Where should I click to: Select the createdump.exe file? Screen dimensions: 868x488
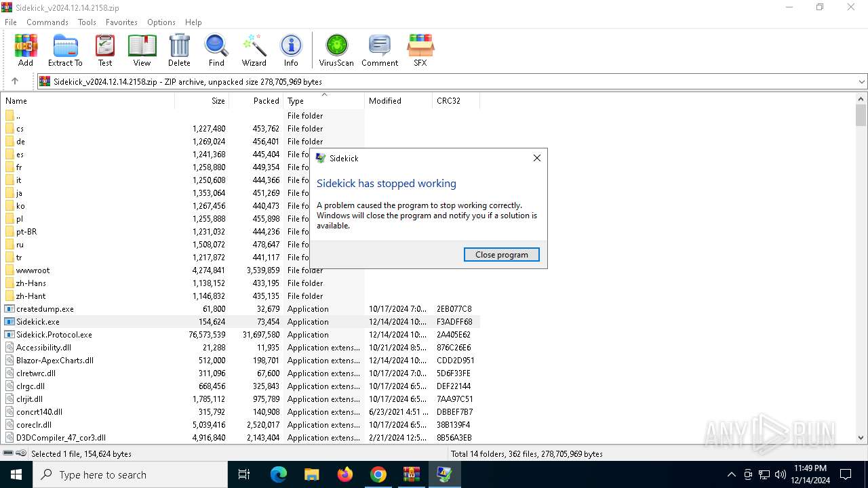241,308
